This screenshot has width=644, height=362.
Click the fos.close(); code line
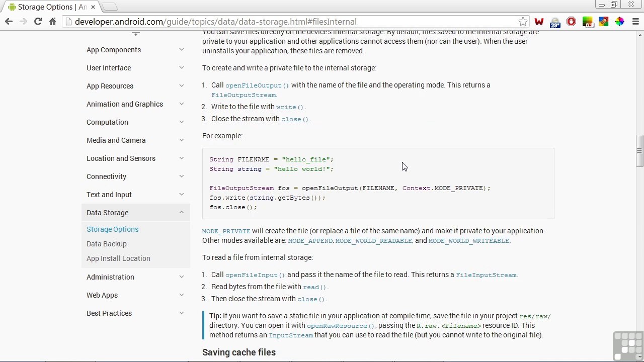(233, 207)
